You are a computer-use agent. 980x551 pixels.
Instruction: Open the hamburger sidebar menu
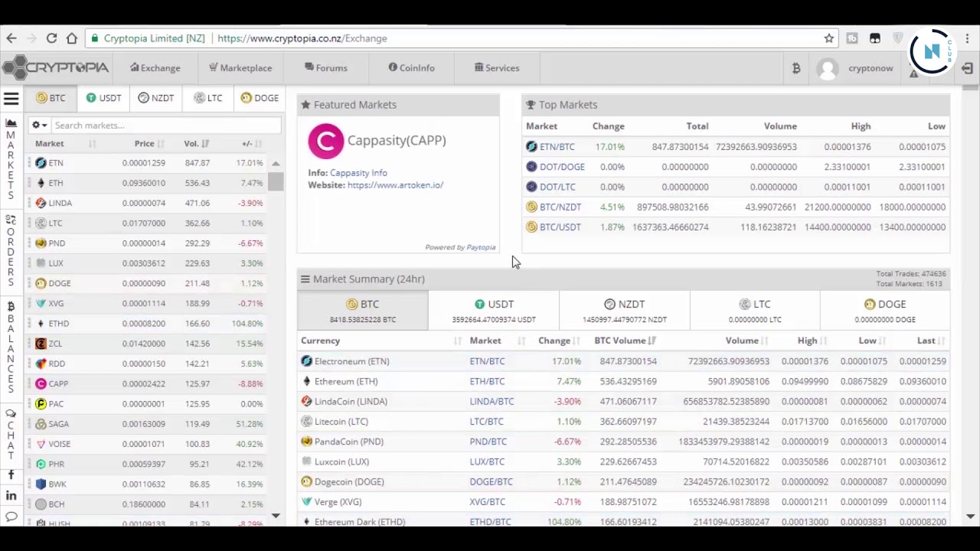tap(11, 98)
